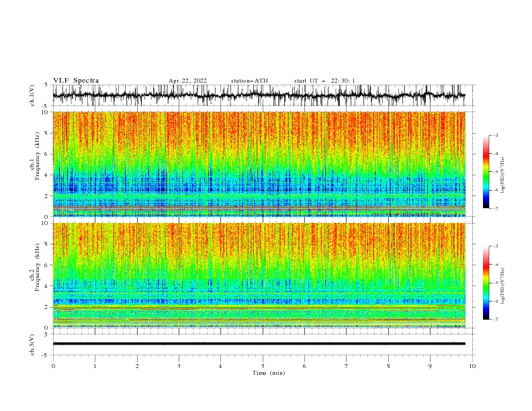Click the 'Time (min)' axis label

tap(269, 373)
